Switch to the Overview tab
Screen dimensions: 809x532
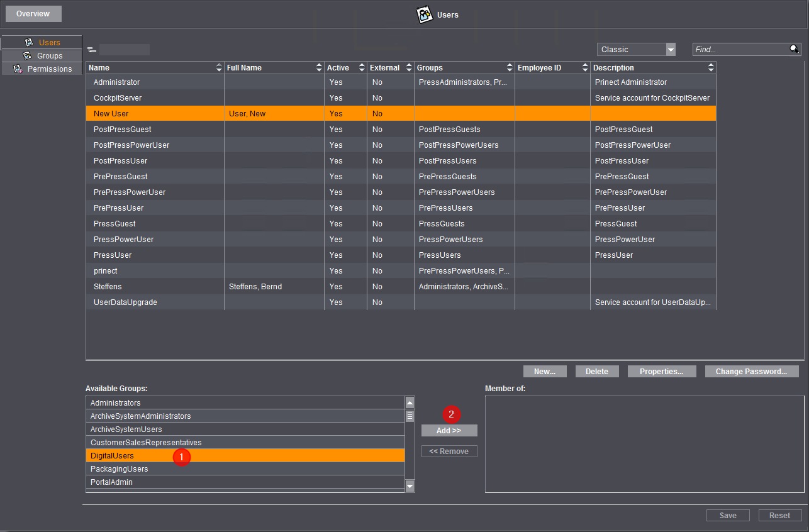coord(33,13)
